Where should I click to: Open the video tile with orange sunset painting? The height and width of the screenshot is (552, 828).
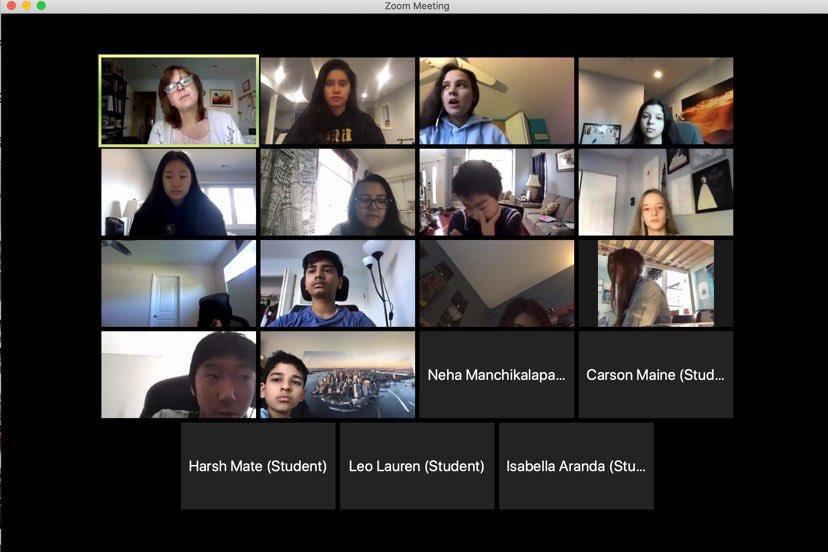pos(656,101)
